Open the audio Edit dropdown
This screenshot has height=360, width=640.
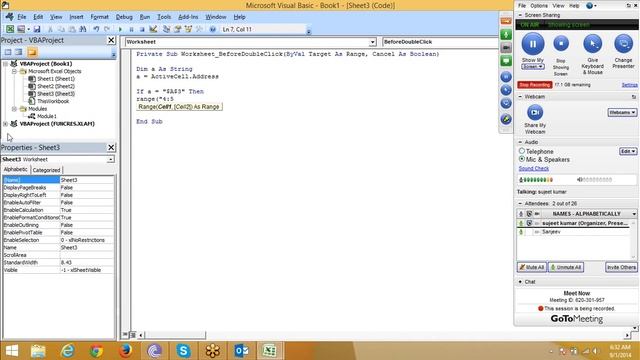click(628, 151)
